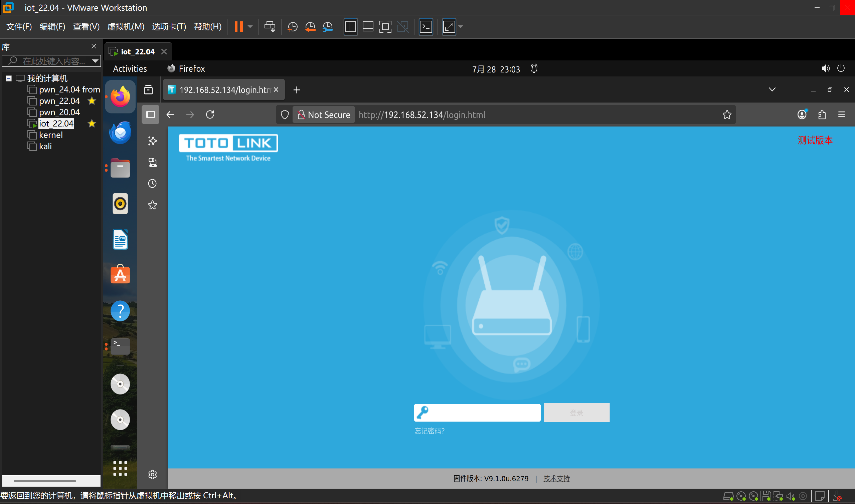Open the library search filter dropdown
The width and height of the screenshot is (855, 504).
coord(96,61)
